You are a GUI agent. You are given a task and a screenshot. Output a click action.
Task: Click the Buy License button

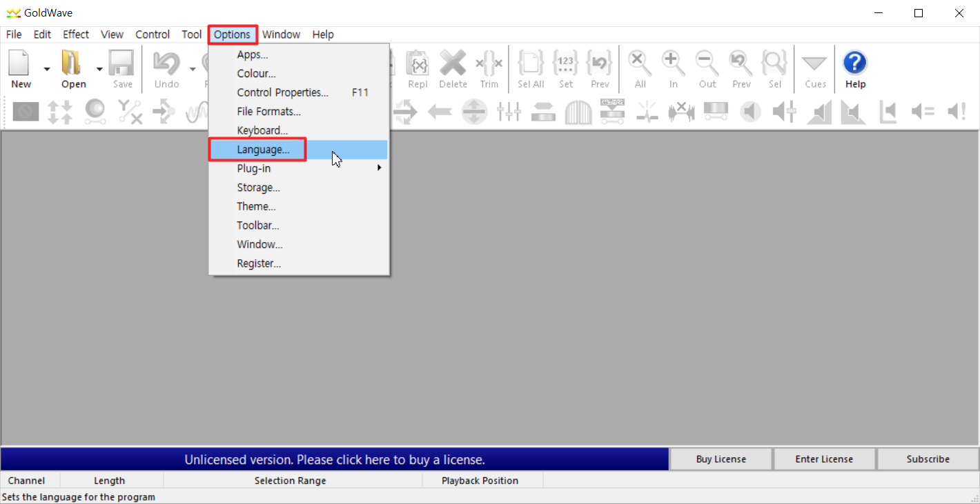click(721, 459)
